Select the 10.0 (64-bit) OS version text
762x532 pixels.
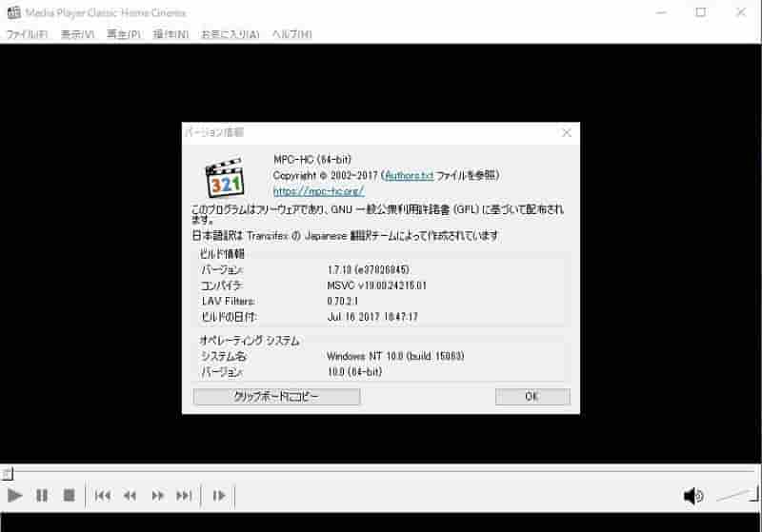coord(354,372)
